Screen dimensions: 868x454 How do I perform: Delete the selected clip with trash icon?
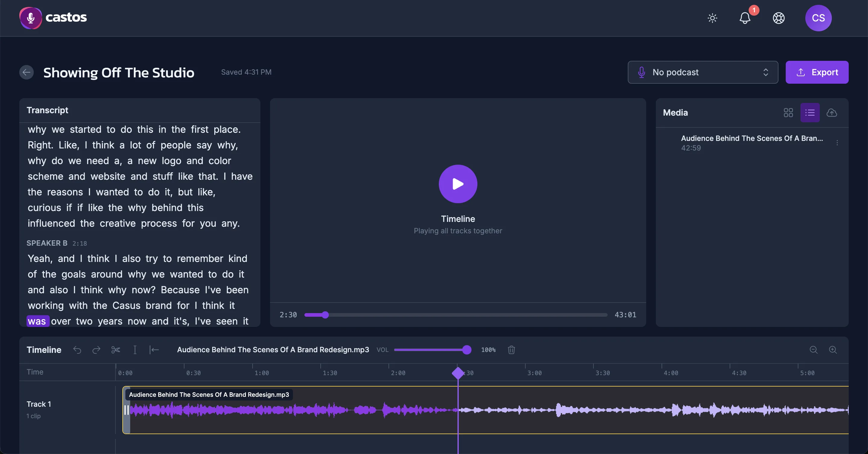point(511,350)
